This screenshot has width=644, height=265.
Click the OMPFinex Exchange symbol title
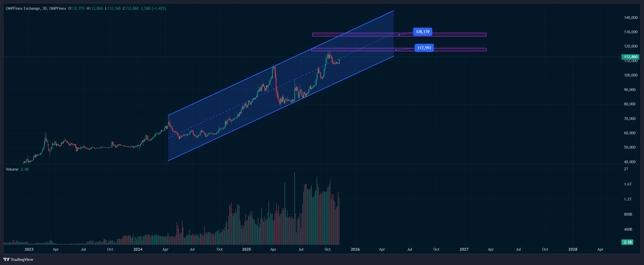pos(23,8)
